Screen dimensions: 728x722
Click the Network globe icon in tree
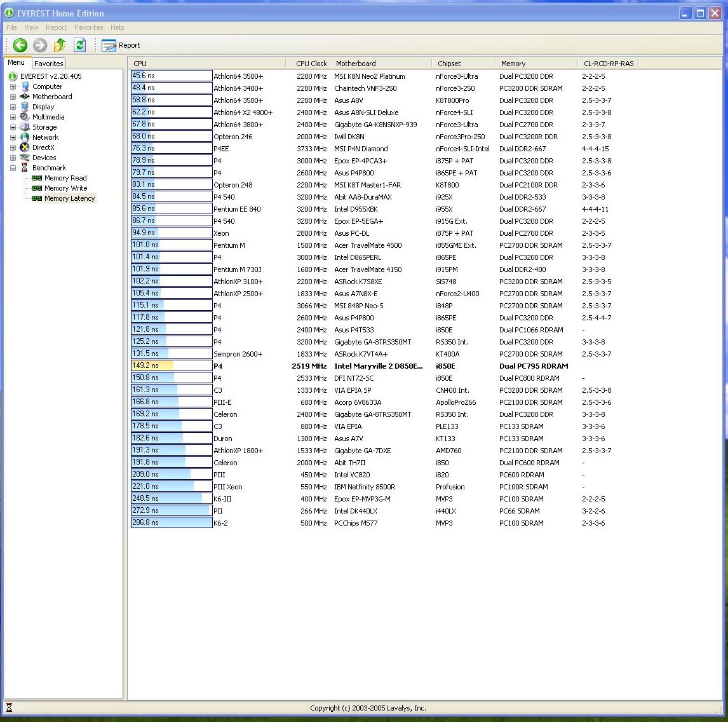[25, 137]
